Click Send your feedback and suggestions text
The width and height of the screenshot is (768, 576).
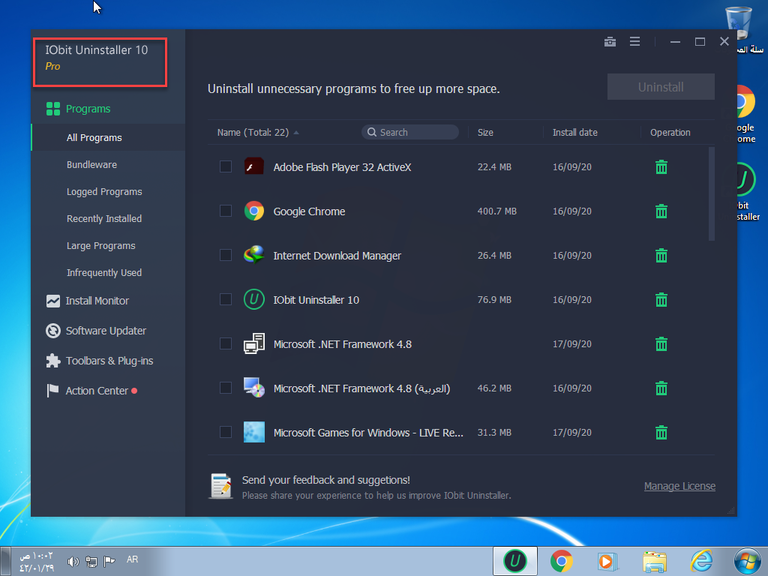[326, 480]
